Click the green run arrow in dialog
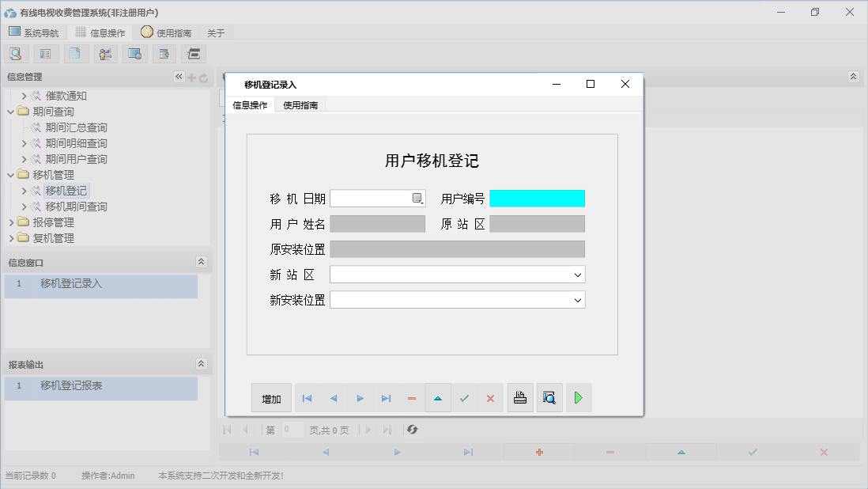Image resolution: width=868 pixels, height=489 pixels. [578, 398]
